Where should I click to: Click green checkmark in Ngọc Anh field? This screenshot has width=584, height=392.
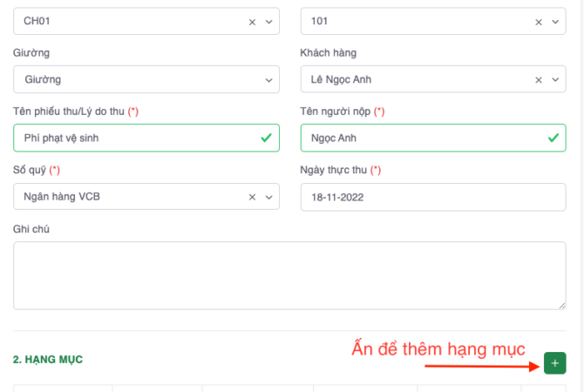pyautogui.click(x=553, y=138)
